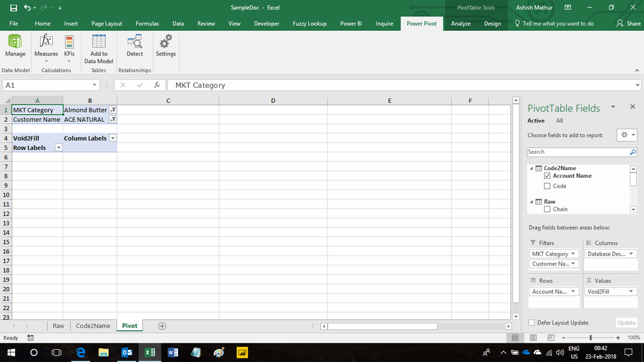Open the Name Box dropdown
The height and width of the screenshot is (362, 644).
pyautogui.click(x=94, y=85)
